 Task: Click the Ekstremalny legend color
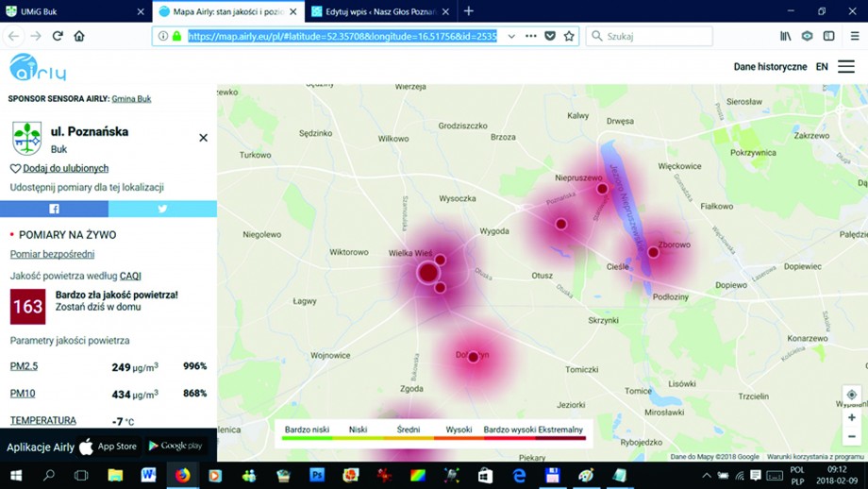click(560, 438)
